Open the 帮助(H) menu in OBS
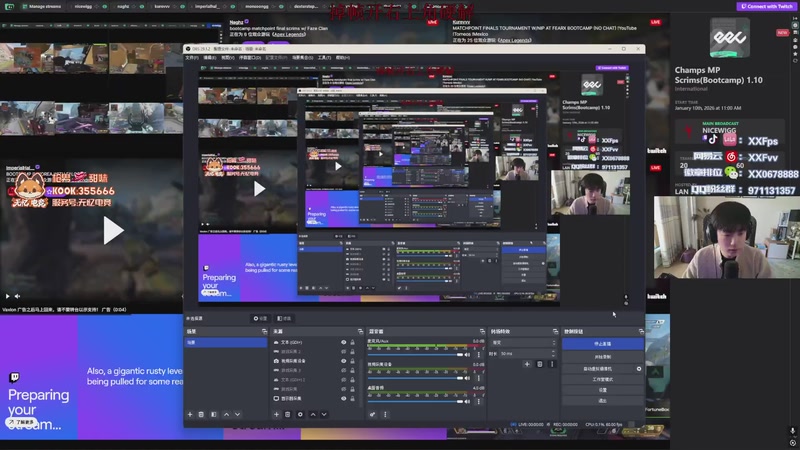800x450 pixels. pyautogui.click(x=343, y=58)
